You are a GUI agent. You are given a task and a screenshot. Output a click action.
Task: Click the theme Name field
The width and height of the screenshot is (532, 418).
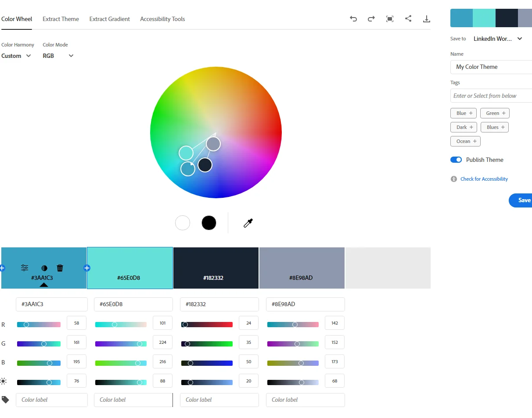[x=491, y=67]
